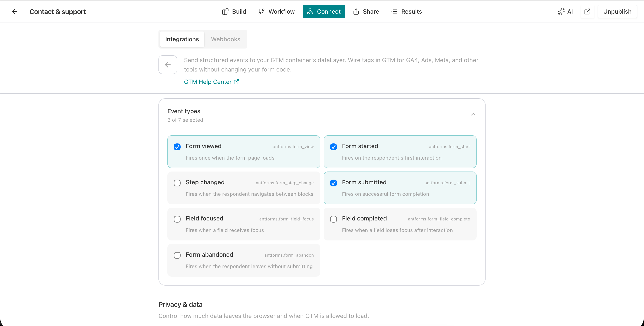Screen dimensions: 644x326
Task: Select the Form submitted event card
Action: [400, 188]
